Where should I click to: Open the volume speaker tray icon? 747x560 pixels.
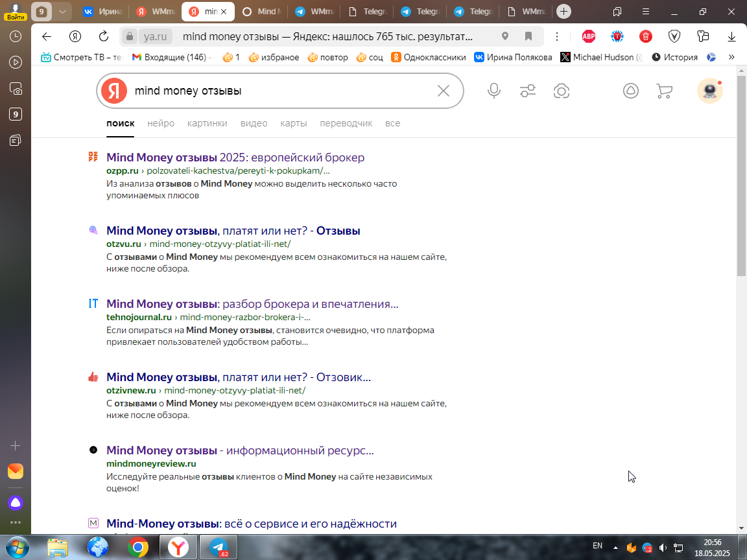click(x=663, y=548)
